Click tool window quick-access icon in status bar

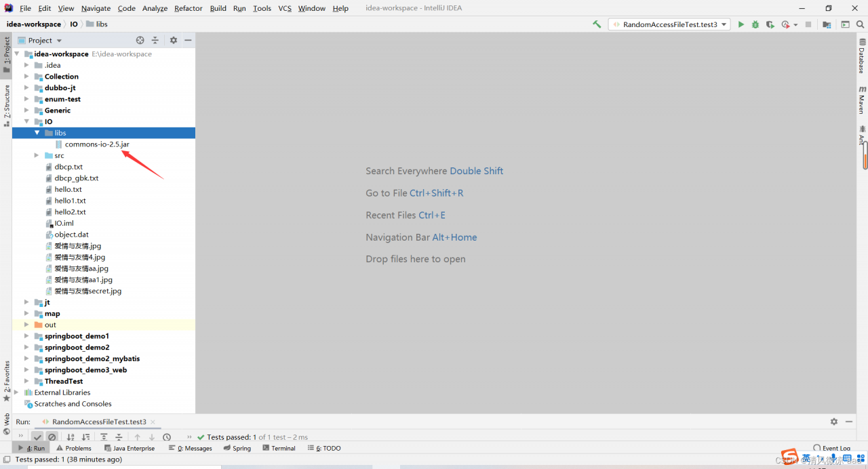6,459
